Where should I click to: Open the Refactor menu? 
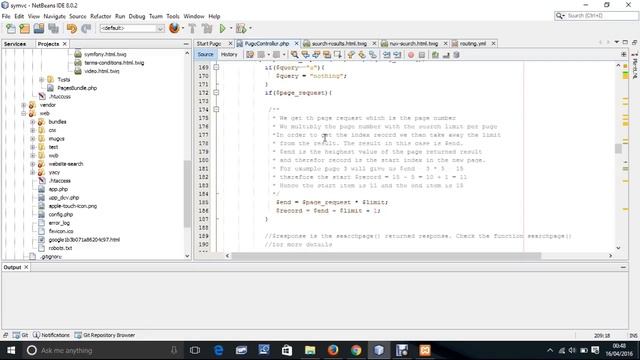pos(100,16)
